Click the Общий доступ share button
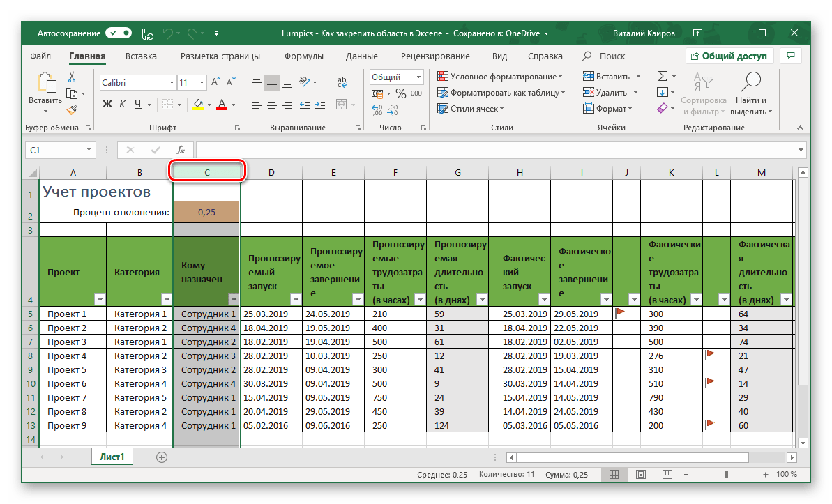 coord(729,56)
